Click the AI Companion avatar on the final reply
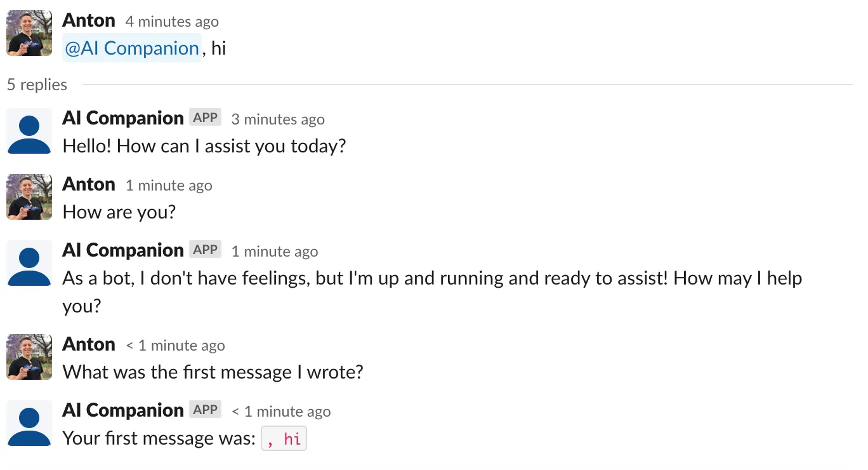This screenshot has width=868, height=470. 29,423
